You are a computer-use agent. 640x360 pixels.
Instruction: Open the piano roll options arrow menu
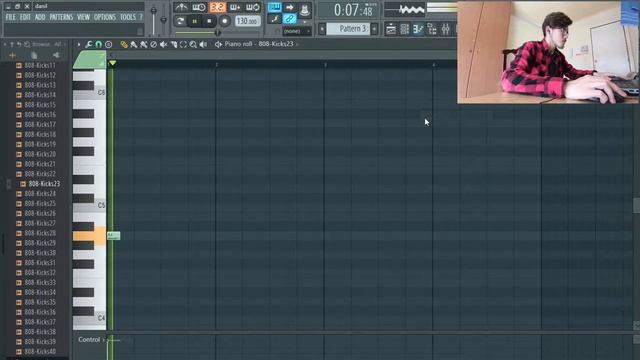click(x=79, y=44)
